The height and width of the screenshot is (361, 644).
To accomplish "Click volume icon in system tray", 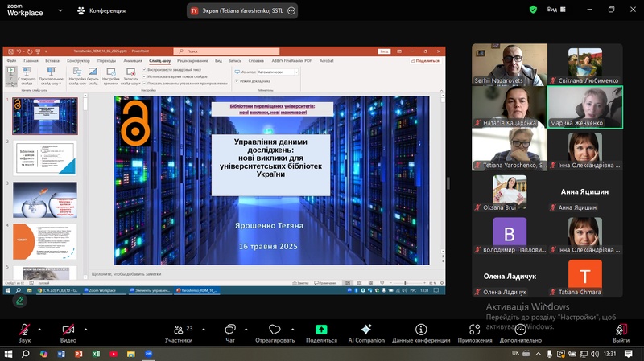I will pos(595,354).
